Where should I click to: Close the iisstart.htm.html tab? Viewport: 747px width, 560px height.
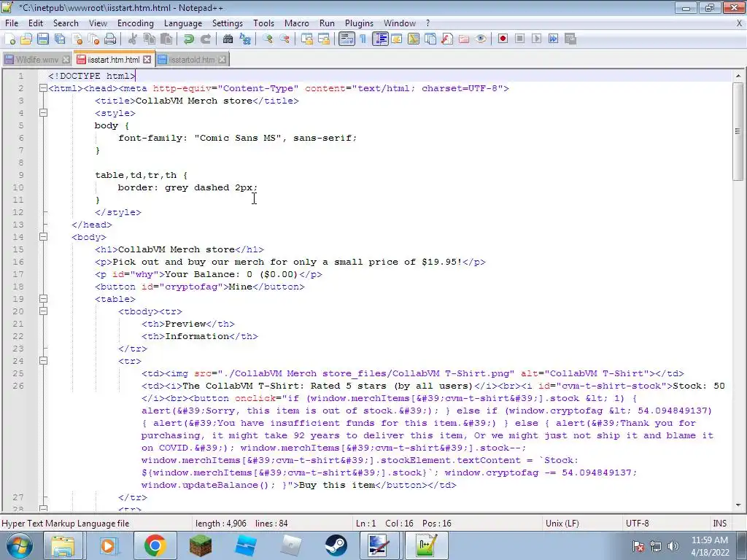pos(147,60)
